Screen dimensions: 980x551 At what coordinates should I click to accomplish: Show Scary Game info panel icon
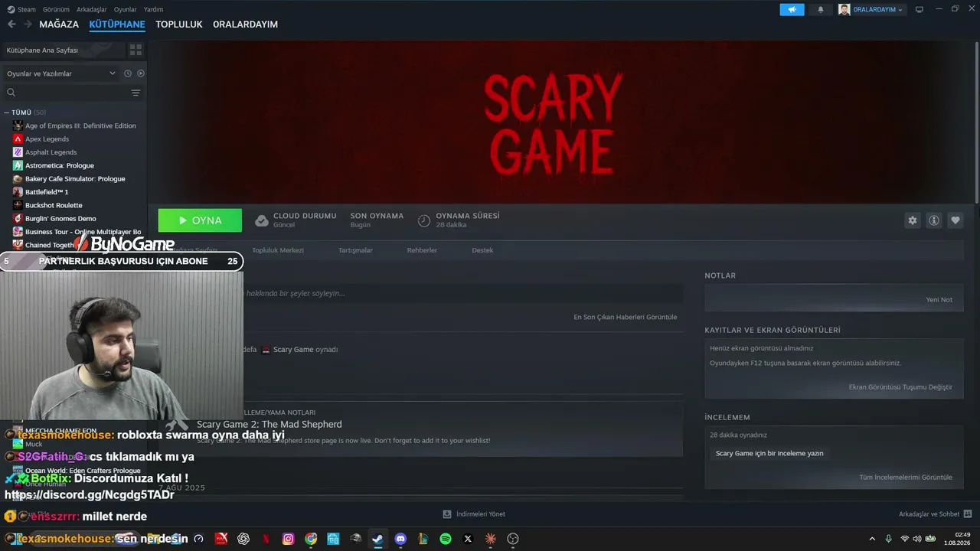point(934,220)
